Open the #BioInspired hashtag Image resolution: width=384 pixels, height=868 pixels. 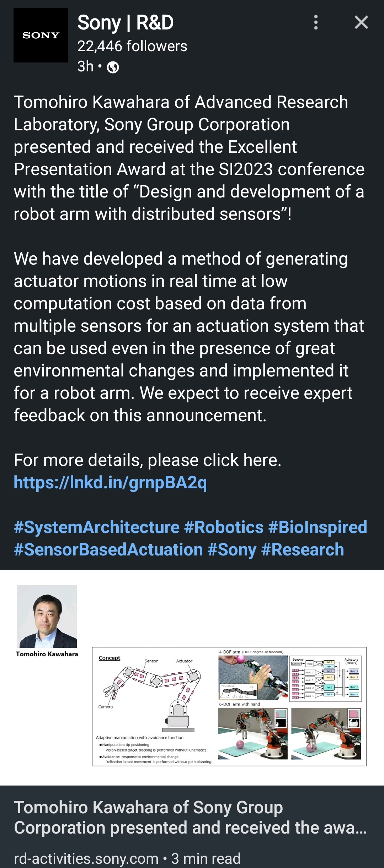318,527
